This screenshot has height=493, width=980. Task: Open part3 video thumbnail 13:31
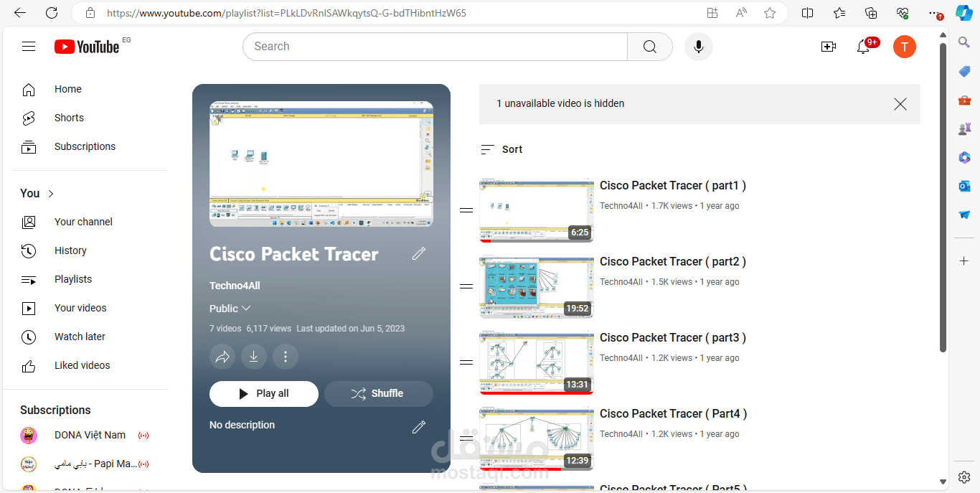point(537,362)
